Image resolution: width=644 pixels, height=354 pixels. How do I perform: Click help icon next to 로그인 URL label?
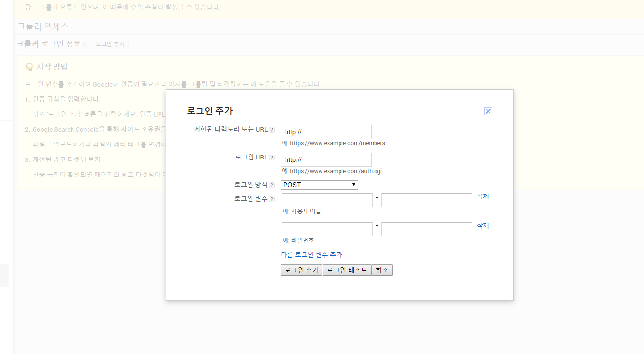[272, 158]
